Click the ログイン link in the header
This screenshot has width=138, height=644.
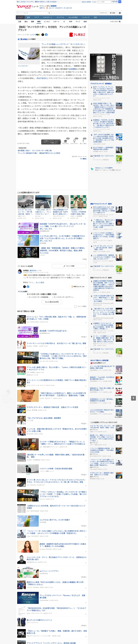(x=42, y=8)
